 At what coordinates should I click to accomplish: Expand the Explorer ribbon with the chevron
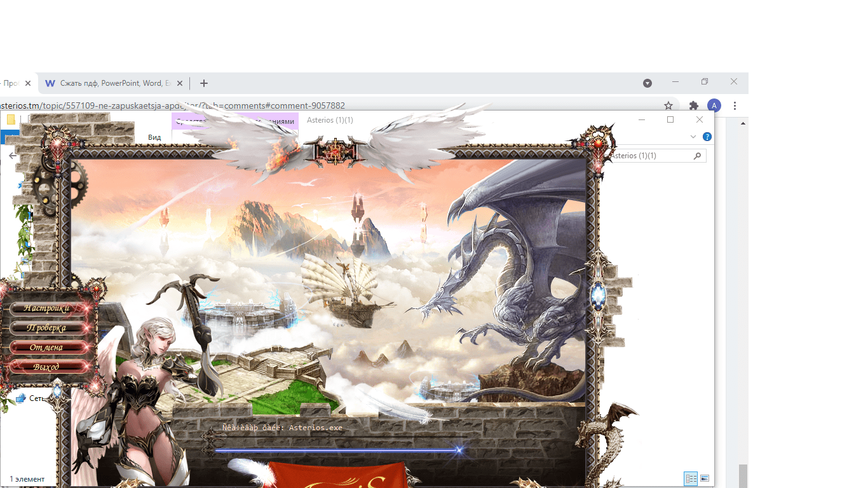(693, 137)
